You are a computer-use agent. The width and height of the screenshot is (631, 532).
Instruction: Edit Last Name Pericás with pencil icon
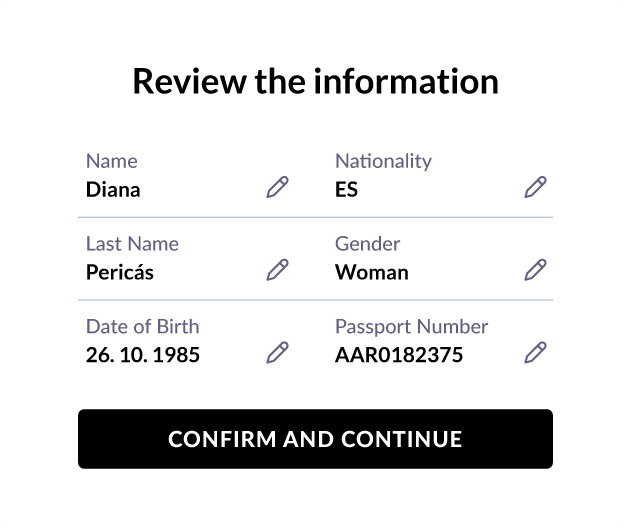point(278,270)
